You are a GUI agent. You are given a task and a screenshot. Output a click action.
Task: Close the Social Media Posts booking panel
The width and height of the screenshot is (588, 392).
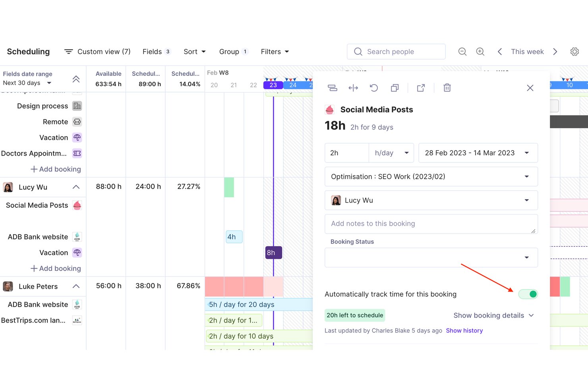pyautogui.click(x=530, y=88)
